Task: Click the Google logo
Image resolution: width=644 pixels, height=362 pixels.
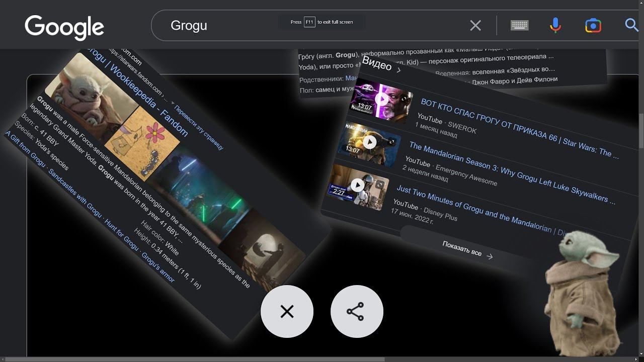Action: click(64, 27)
